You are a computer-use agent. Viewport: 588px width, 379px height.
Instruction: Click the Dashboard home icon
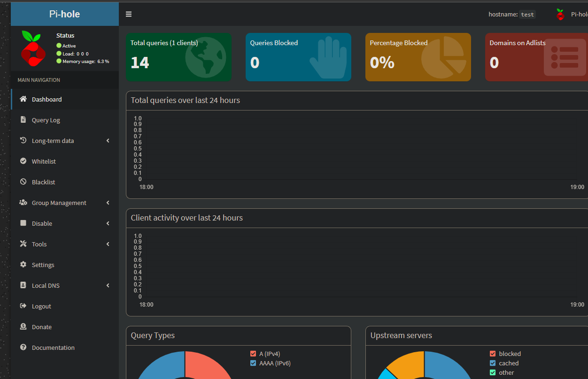coord(23,99)
